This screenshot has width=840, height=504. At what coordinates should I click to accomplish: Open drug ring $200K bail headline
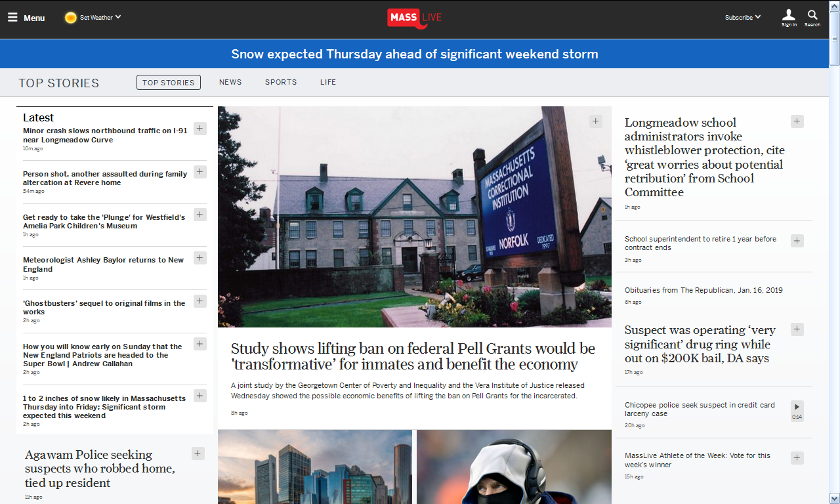[x=700, y=344]
